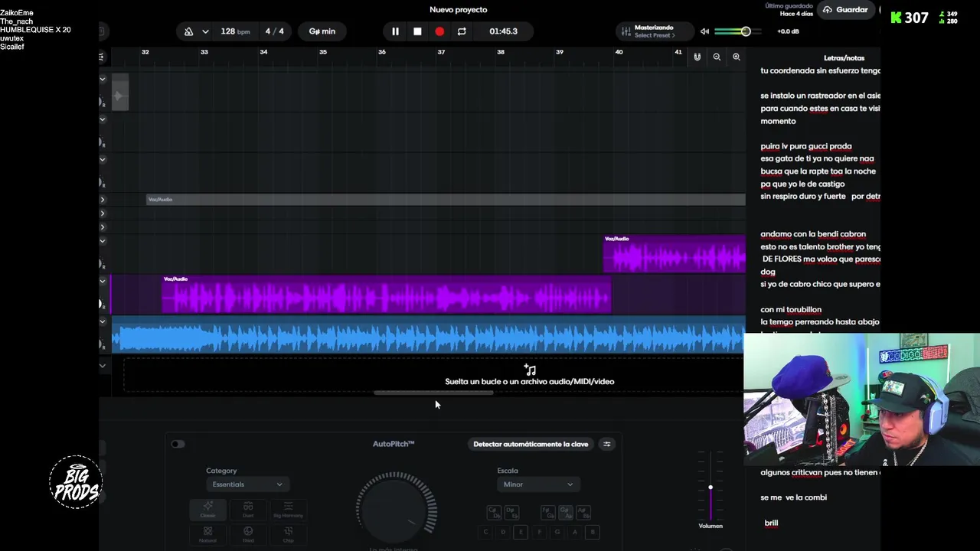980x551 pixels.
Task: Select the long gray Voz/Audio clip
Action: tap(446, 200)
